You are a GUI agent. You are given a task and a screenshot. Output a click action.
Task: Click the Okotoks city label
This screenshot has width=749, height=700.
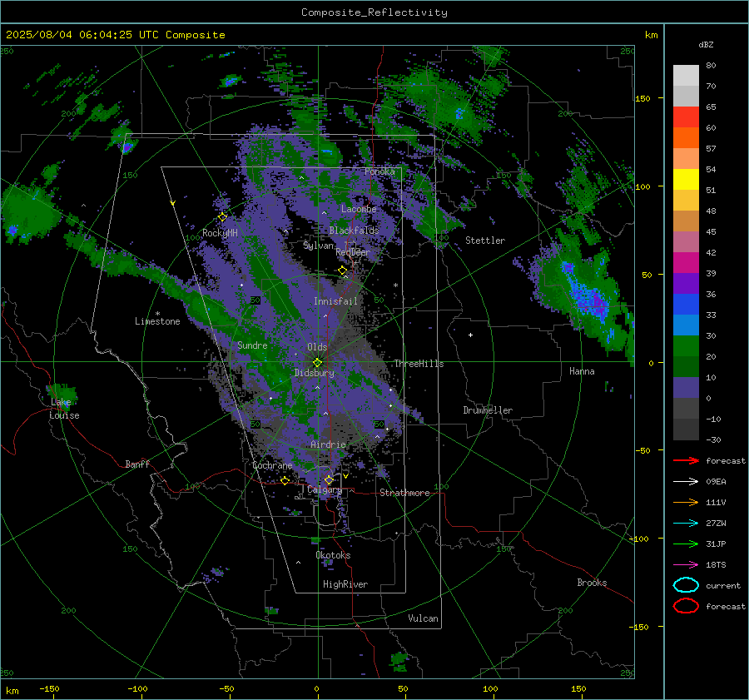tap(334, 555)
